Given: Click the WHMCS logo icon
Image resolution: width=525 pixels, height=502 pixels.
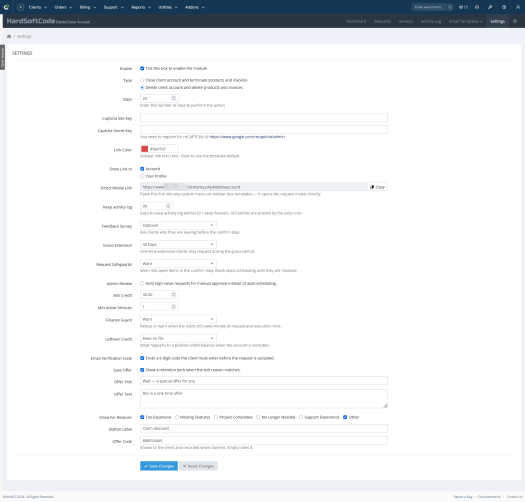Looking at the screenshot, I should pyautogui.click(x=6, y=7).
